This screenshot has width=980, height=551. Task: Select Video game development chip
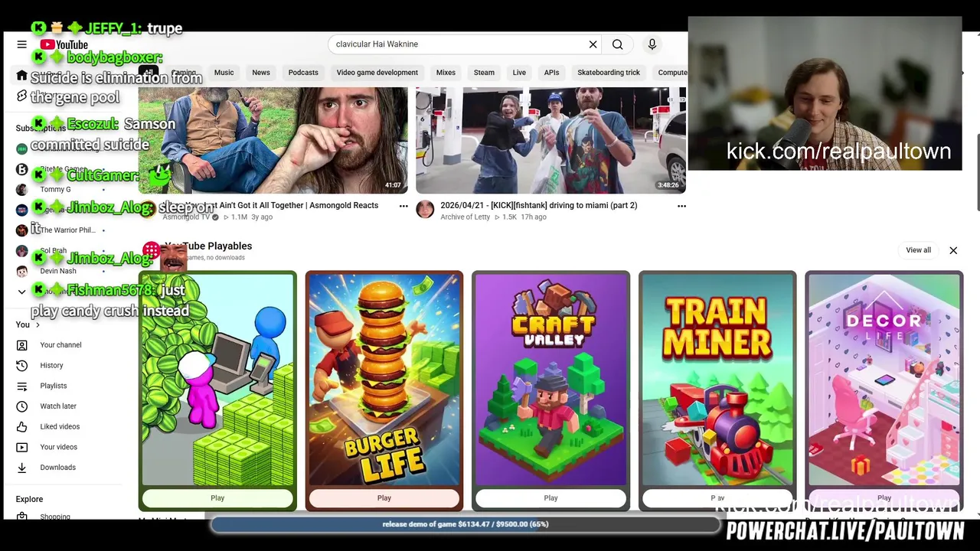coord(377,73)
